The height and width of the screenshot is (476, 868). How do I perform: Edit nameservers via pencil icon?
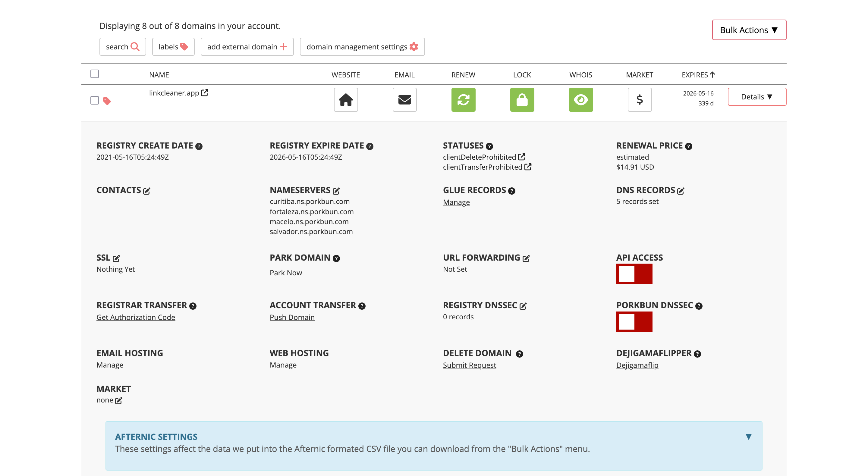[x=336, y=191]
